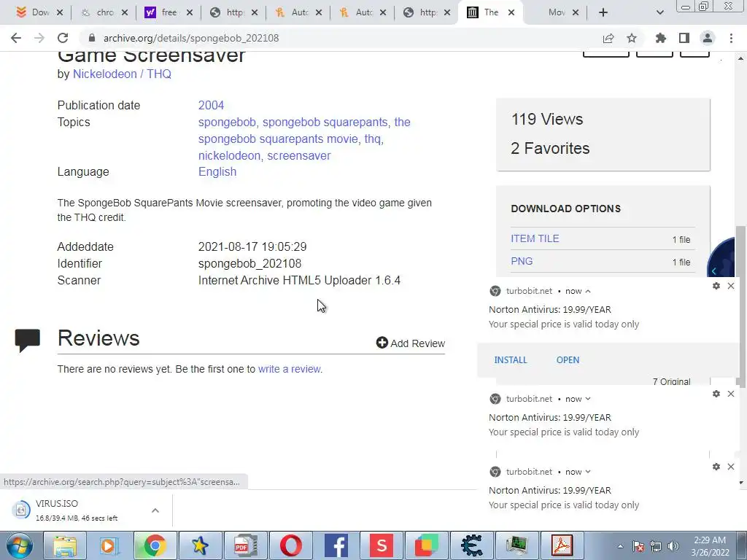Open the 'nickelodeon' topic link
747x560 pixels.
(x=229, y=156)
